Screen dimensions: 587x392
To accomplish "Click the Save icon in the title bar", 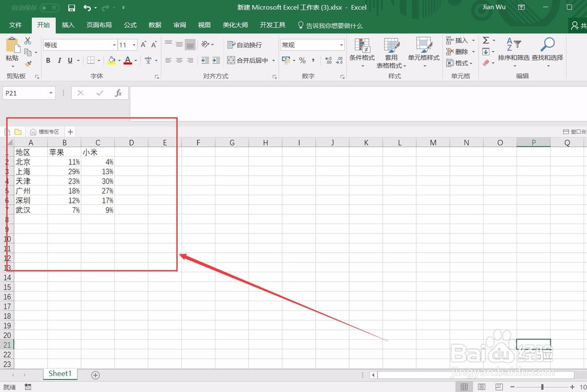I will [72, 8].
